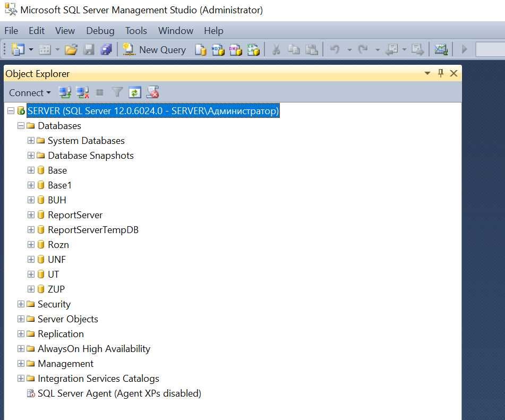Open the New Project dropdown arrow
The width and height of the screenshot is (505, 420).
point(31,49)
